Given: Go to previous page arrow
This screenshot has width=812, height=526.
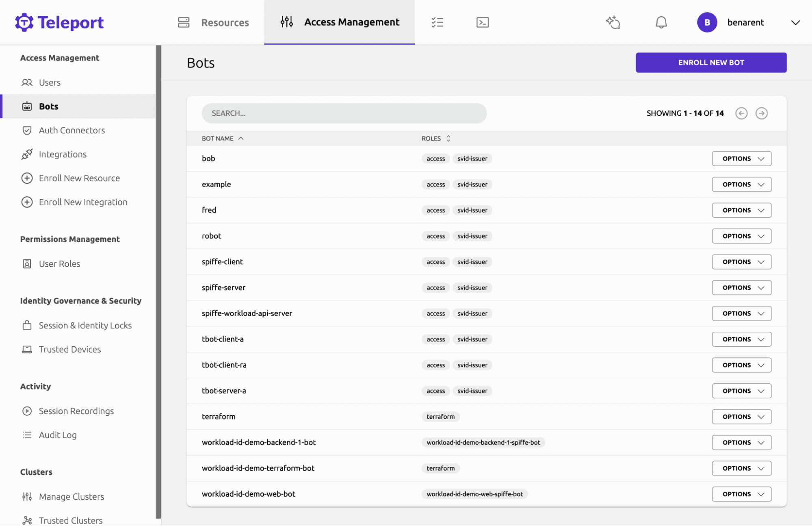Looking at the screenshot, I should coord(741,113).
